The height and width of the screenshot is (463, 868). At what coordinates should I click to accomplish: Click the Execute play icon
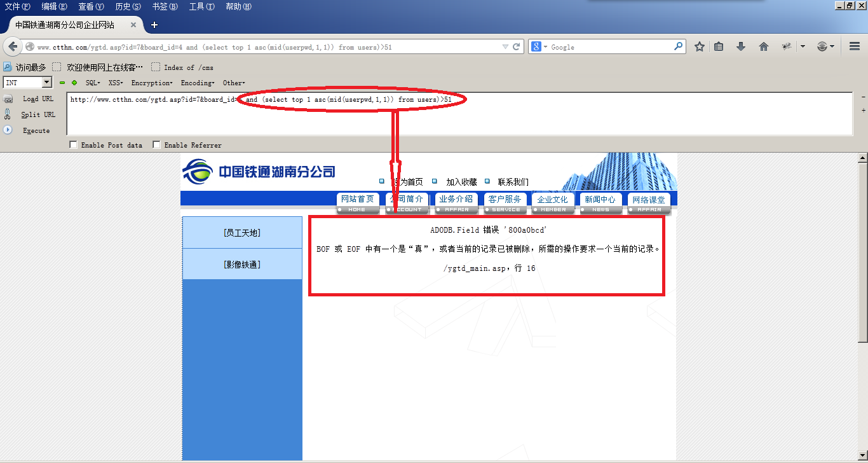click(x=8, y=130)
